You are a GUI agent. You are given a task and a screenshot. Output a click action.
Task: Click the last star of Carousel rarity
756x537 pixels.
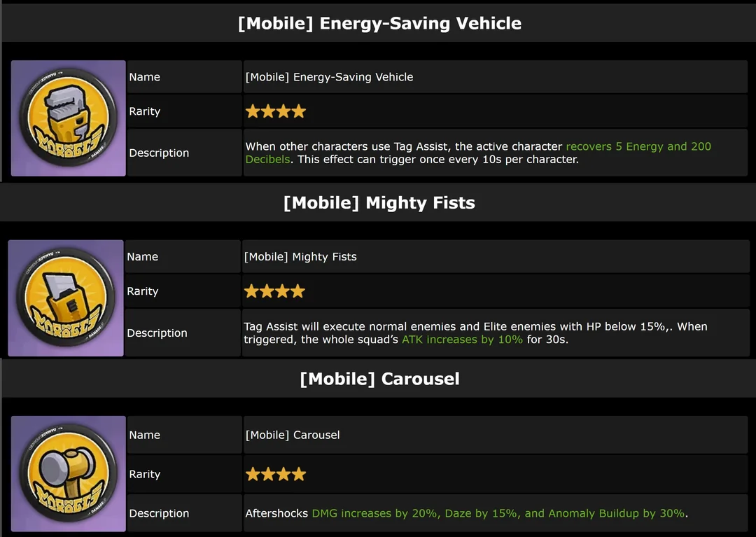tap(299, 474)
